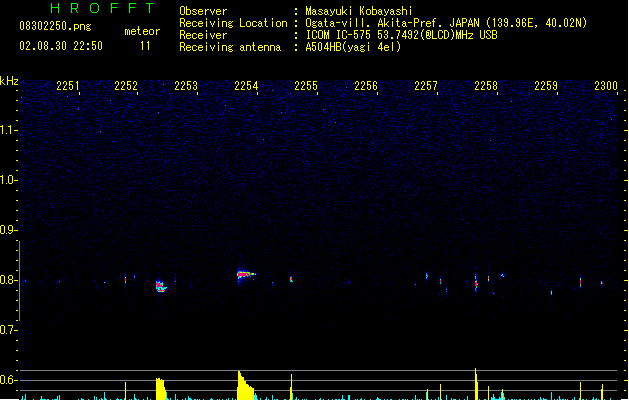The image size is (629, 400).
Task: Click the kHz axis unit label
Action: 9,81
